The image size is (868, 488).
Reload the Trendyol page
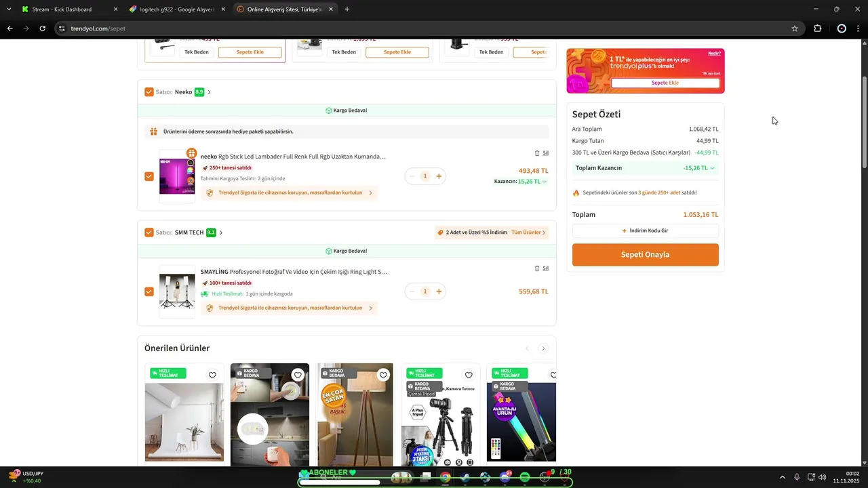point(42,28)
